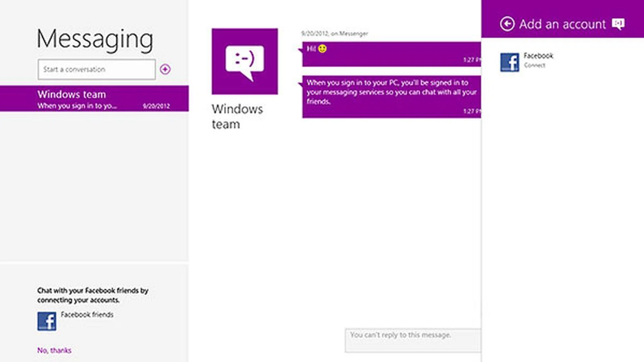Click the back arrow beside Add an account
This screenshot has height=362, width=644.
coord(507,24)
